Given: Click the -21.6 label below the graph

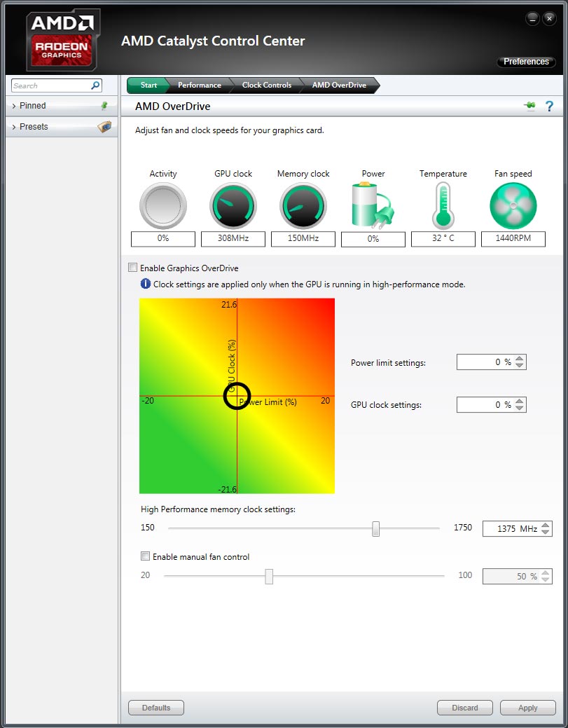Looking at the screenshot, I should (x=228, y=489).
